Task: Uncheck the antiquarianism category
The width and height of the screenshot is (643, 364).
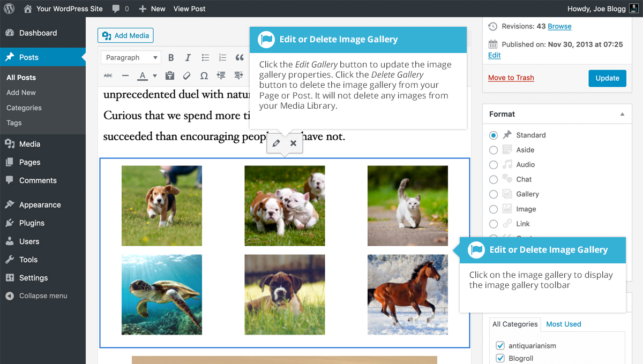Action: pos(500,345)
